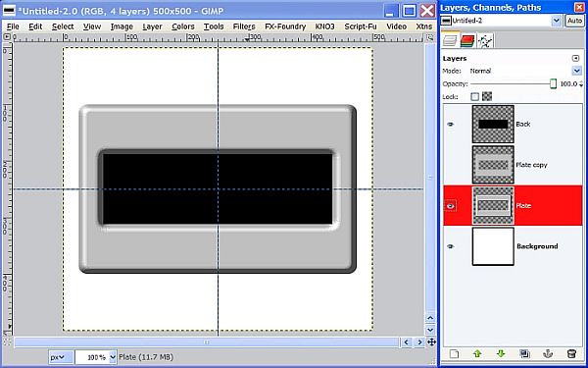Click the horizontal scroll right arrow
This screenshot has height=368, width=588.
pos(419,342)
